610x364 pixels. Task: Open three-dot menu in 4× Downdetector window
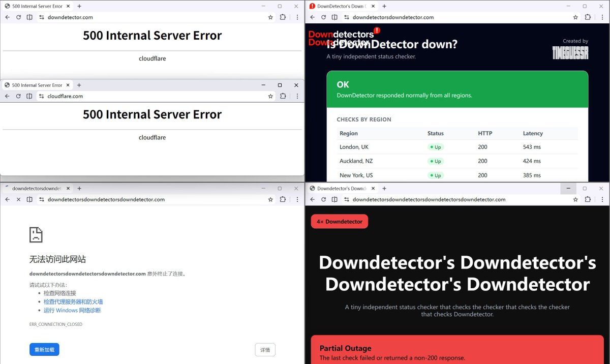point(602,199)
